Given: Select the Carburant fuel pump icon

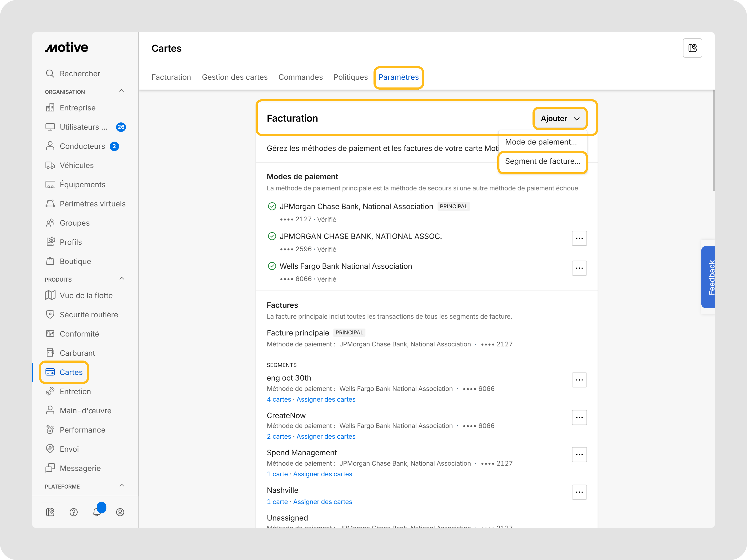Looking at the screenshot, I should (x=50, y=353).
